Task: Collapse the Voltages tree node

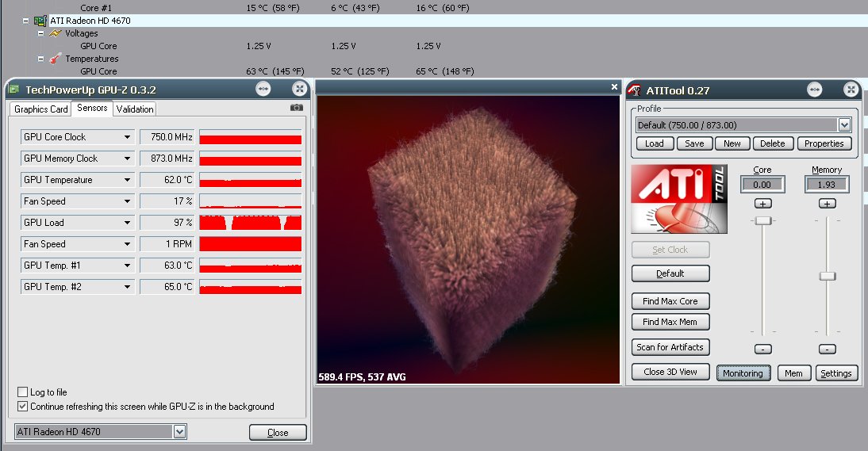Action: click(40, 33)
